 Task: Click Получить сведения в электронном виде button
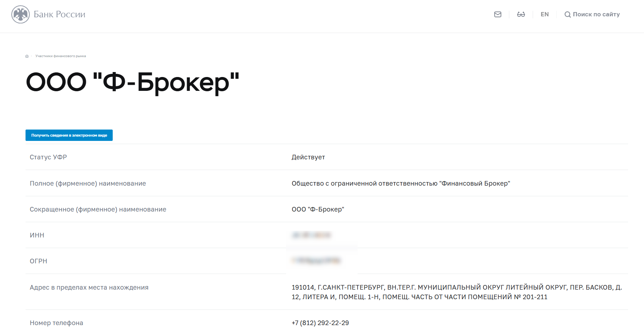click(x=69, y=135)
